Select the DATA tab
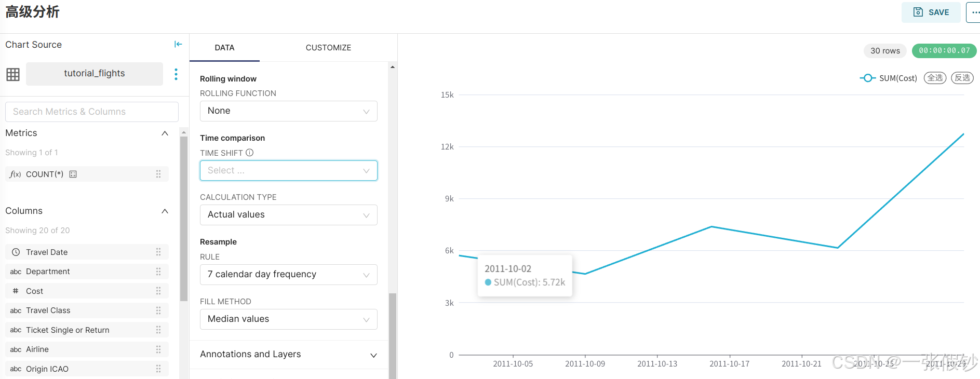Screen dimensions: 980x379 pos(224,48)
